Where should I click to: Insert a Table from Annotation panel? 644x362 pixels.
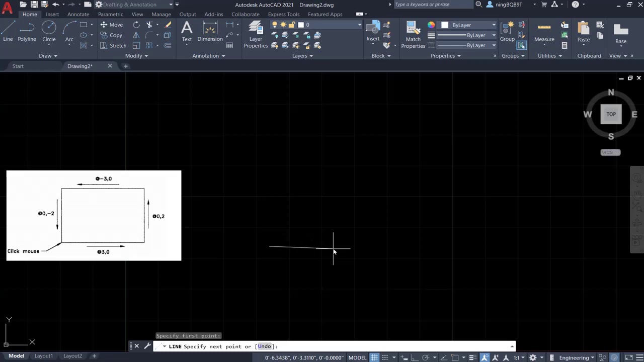[x=229, y=46]
